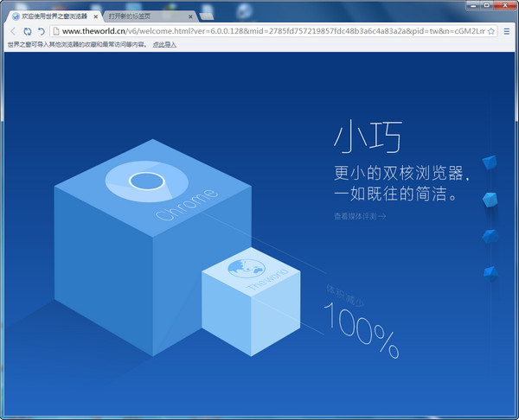Click the 点此导入 import link
The width and height of the screenshot is (519, 420).
[x=164, y=43]
